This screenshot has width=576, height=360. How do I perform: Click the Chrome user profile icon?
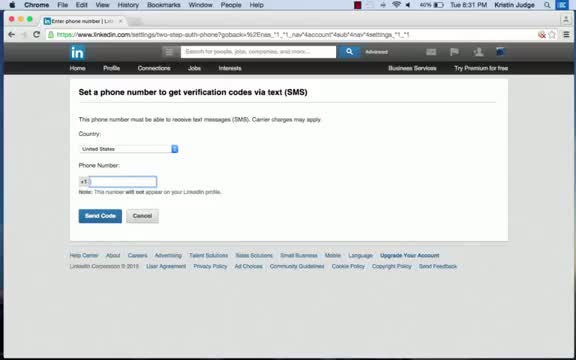click(x=566, y=20)
